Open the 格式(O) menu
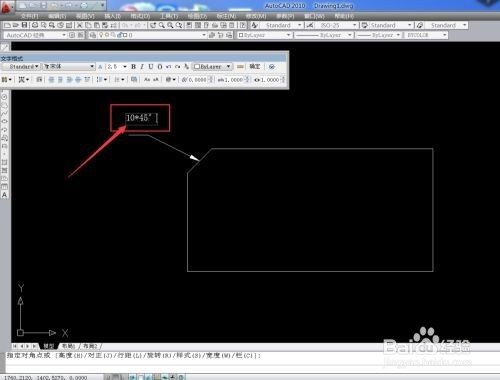500x380 pixels. (140, 16)
